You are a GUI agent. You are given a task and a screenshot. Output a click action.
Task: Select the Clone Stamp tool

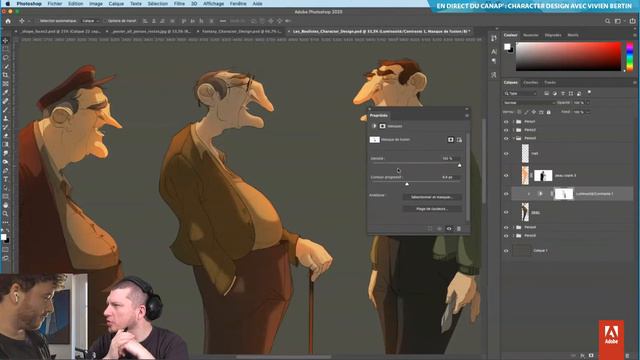(5, 118)
